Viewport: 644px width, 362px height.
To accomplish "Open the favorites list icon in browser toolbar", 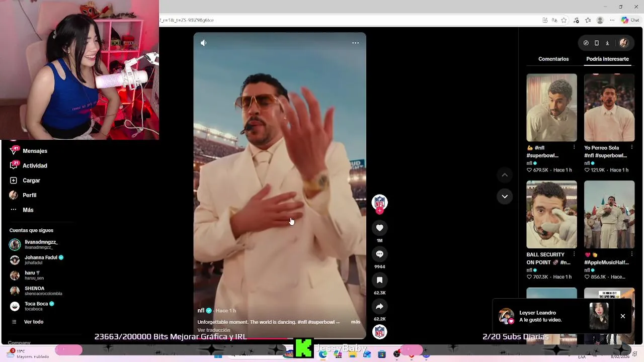I will click(x=588, y=20).
